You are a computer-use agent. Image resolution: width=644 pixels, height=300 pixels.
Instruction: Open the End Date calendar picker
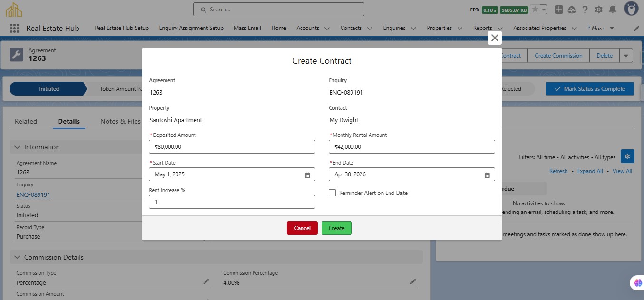pyautogui.click(x=487, y=175)
